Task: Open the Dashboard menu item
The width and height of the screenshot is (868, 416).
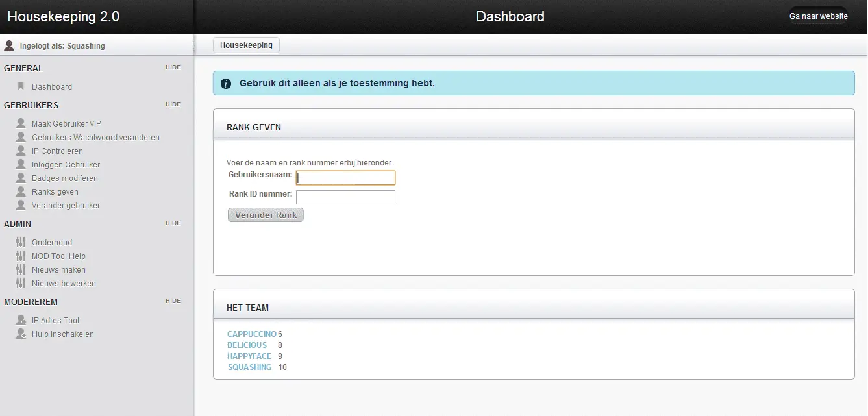Action: coord(52,86)
